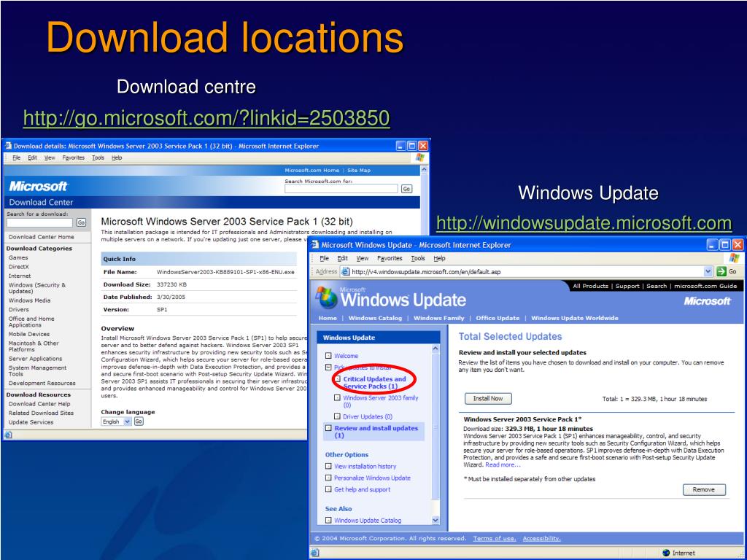Open Windows Family tab in Windows Update
Viewport: 747px width, 560px height.
(x=438, y=318)
